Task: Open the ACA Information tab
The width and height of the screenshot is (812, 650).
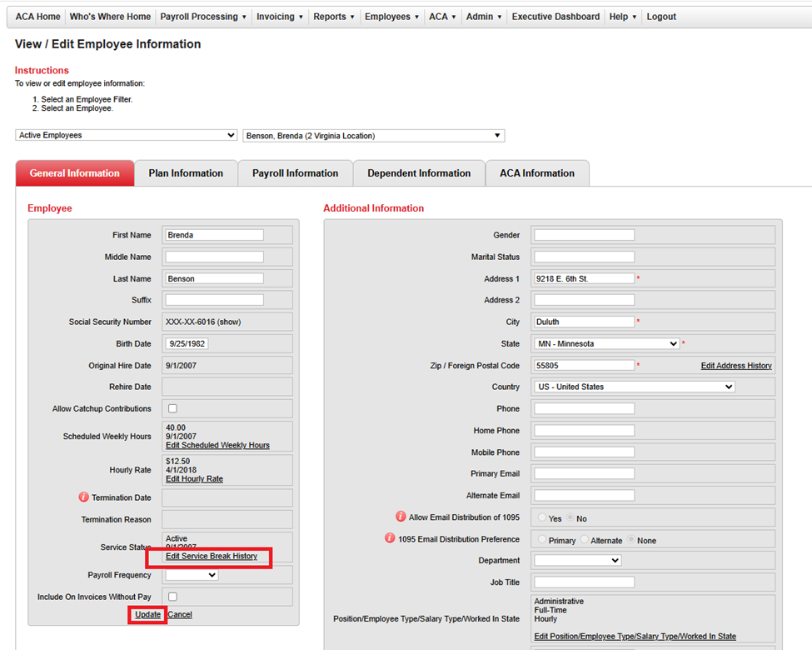Action: (x=536, y=173)
